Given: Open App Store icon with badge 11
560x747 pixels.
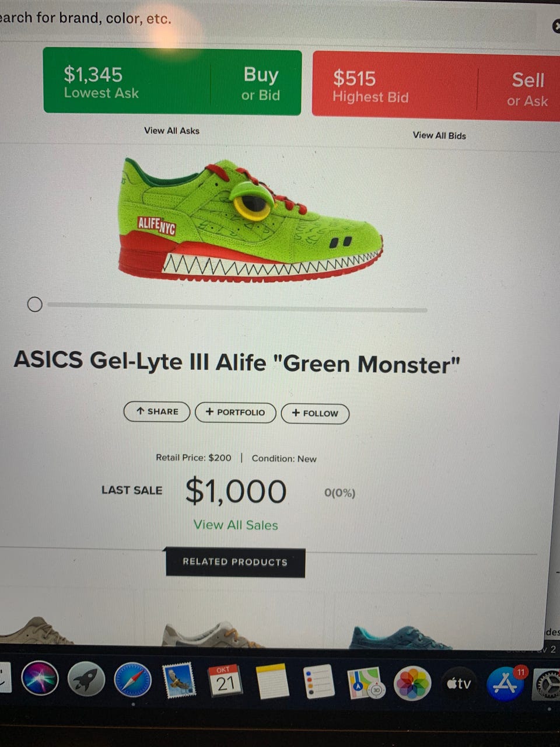Looking at the screenshot, I should point(505,683).
